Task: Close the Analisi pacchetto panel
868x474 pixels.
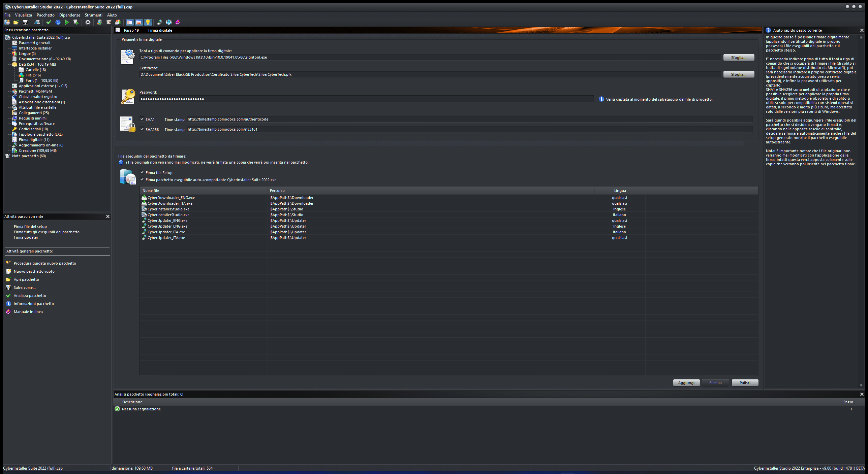Action: click(862, 394)
